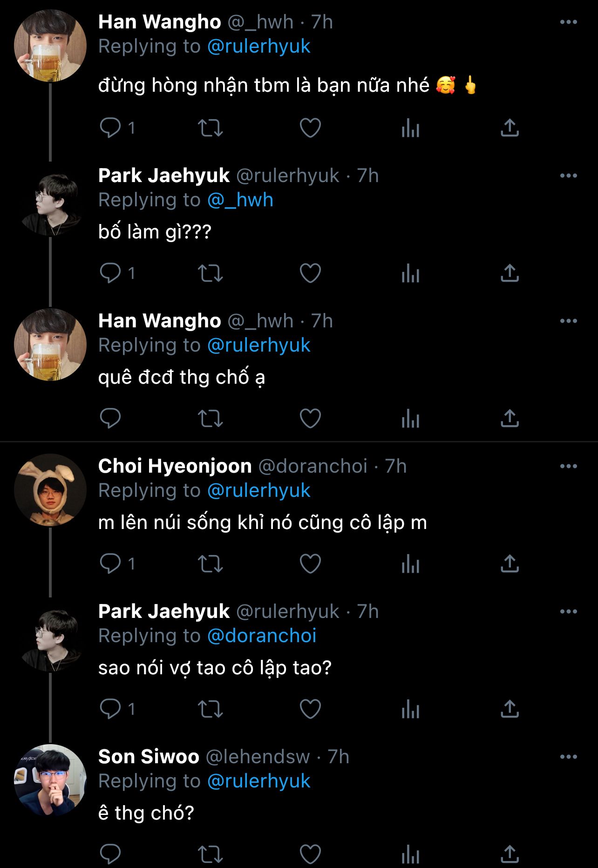Open Choi Hyeonjoon's bunny-hat avatar
Image resolution: width=598 pixels, height=868 pixels.
pos(50,489)
